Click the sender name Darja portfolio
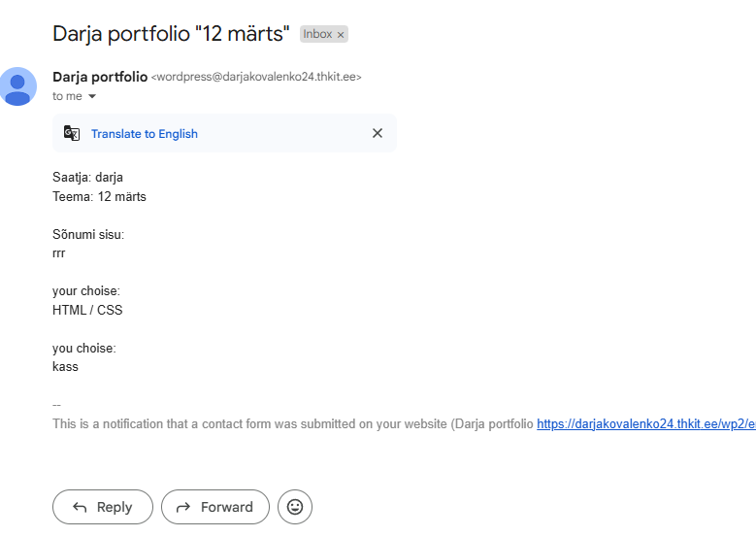The height and width of the screenshot is (537, 756). (100, 77)
